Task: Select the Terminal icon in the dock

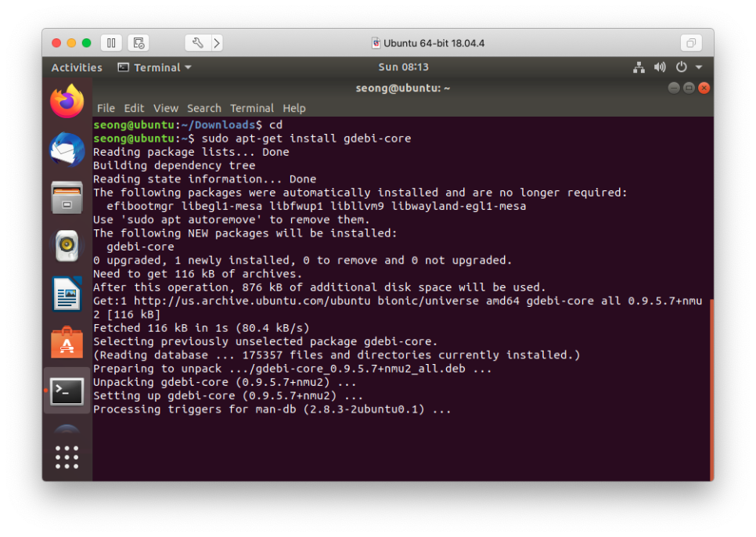Action: [67, 391]
